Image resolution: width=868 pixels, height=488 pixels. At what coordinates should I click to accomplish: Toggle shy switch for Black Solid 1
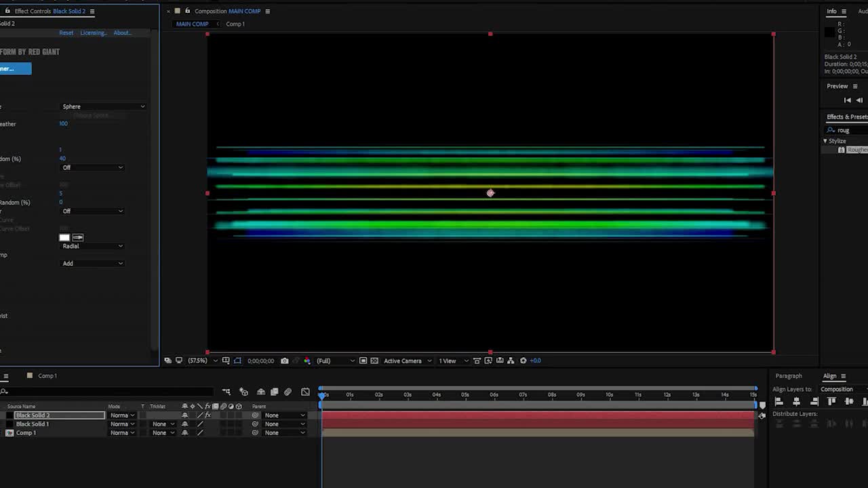point(185,424)
